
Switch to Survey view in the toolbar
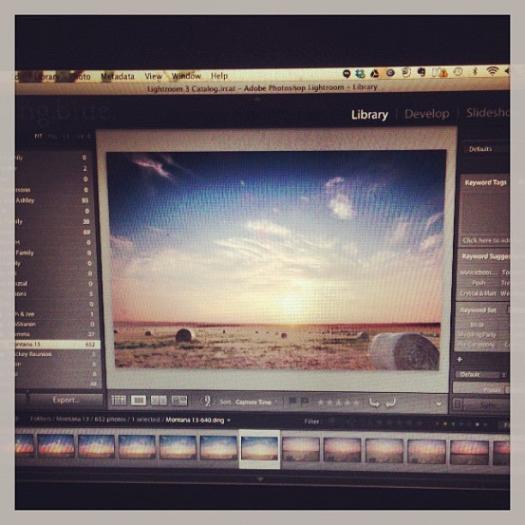(x=179, y=401)
